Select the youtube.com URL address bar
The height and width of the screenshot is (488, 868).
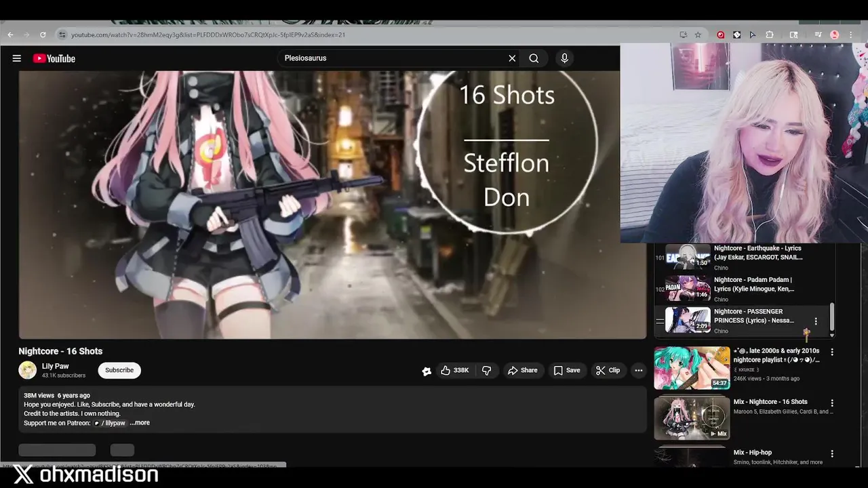tap(208, 35)
